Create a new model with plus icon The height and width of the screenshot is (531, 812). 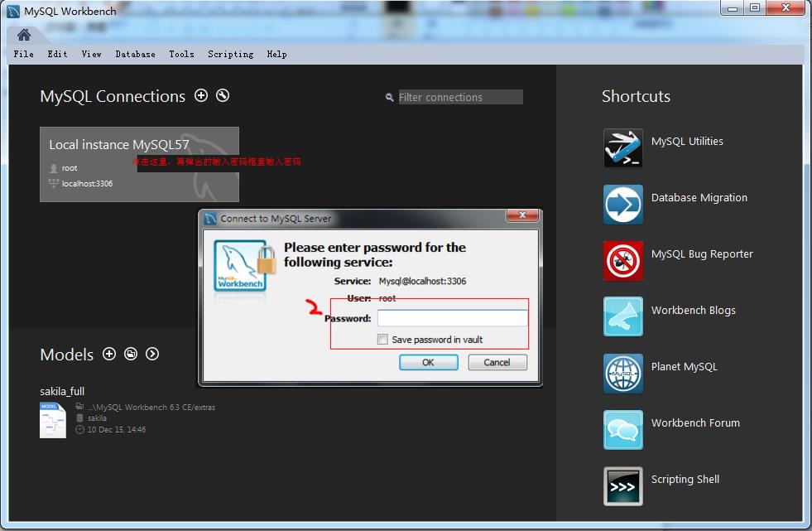pos(109,354)
